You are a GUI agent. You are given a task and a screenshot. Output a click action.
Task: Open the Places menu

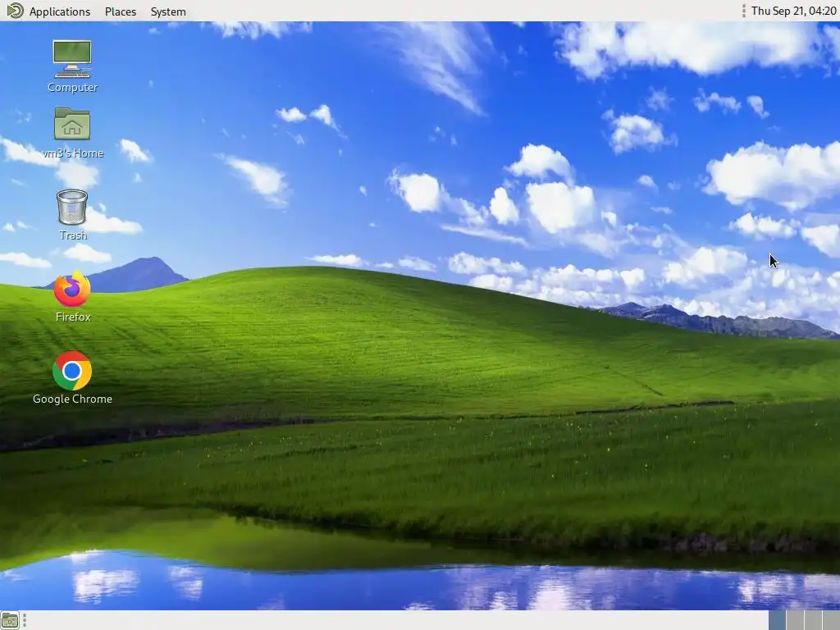121,11
